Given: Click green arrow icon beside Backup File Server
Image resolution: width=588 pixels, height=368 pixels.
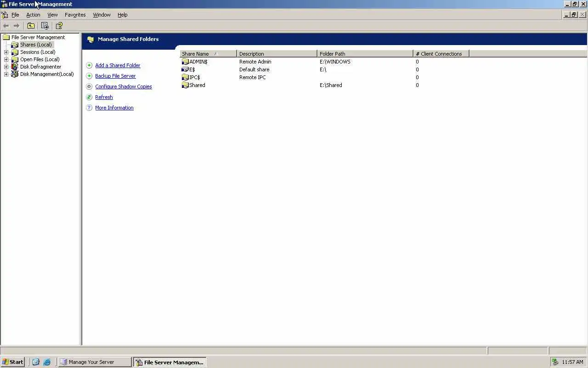Looking at the screenshot, I should [89, 76].
